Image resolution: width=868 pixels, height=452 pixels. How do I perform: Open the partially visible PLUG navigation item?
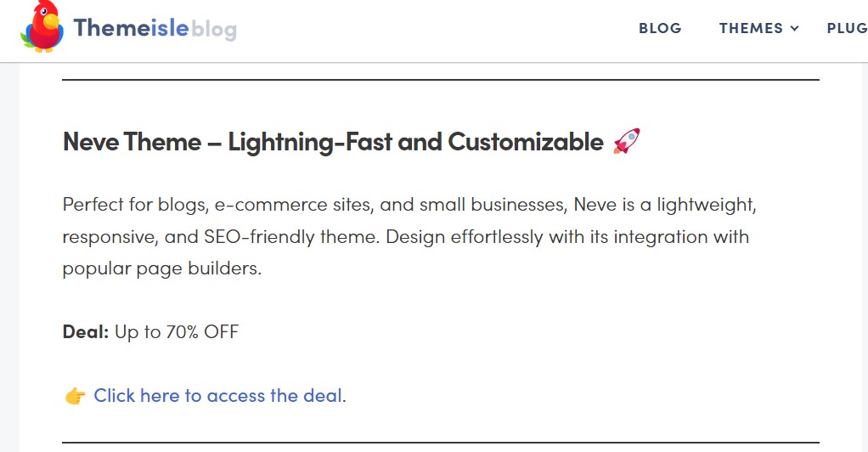click(x=846, y=28)
